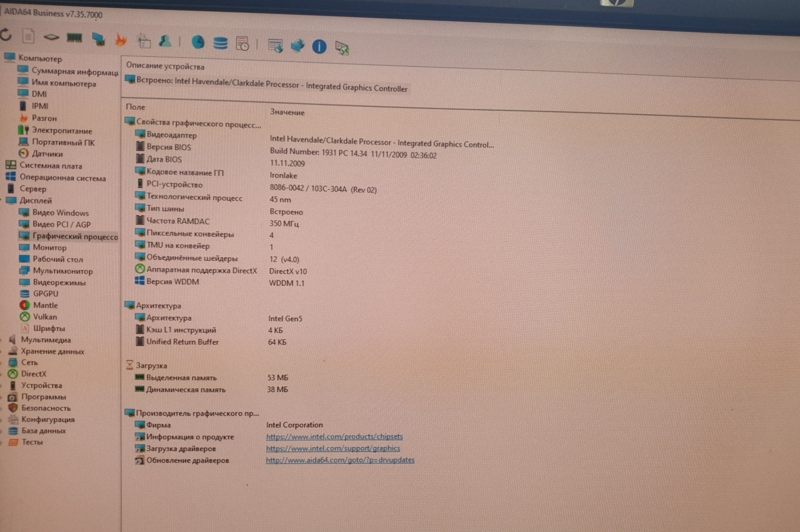Click the window with globe toolbar icon
The width and height of the screenshot is (800, 532).
point(275,45)
